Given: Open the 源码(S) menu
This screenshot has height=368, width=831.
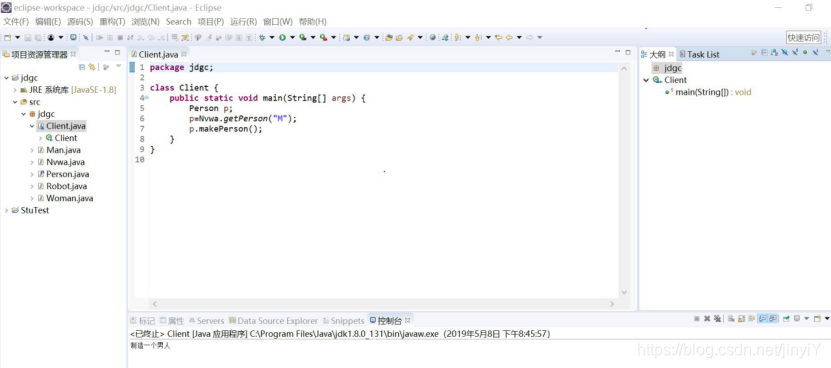Looking at the screenshot, I should click(x=80, y=22).
